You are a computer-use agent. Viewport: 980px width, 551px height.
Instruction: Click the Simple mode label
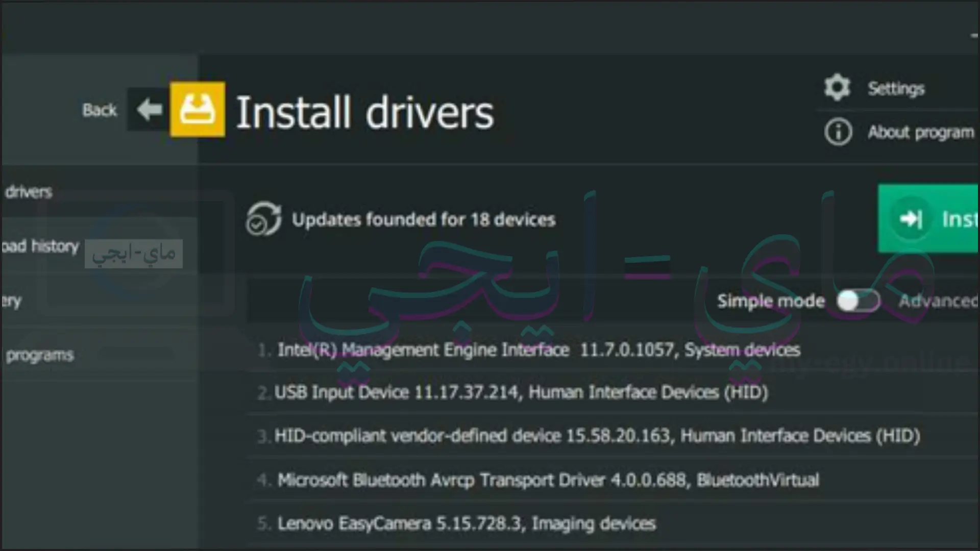(771, 302)
